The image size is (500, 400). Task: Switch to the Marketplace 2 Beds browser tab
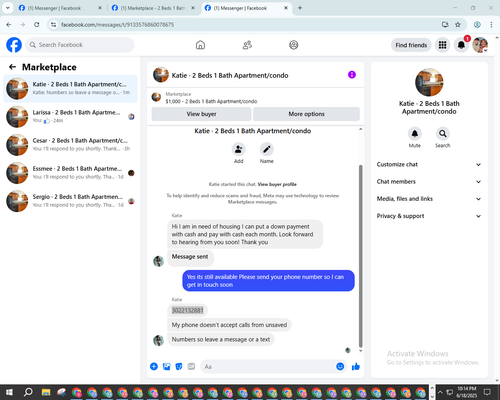click(x=153, y=8)
